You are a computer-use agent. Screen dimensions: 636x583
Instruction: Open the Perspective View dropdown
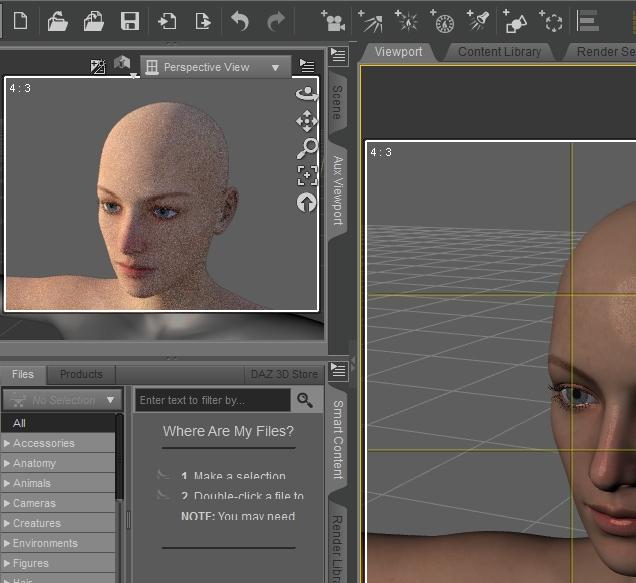point(216,67)
